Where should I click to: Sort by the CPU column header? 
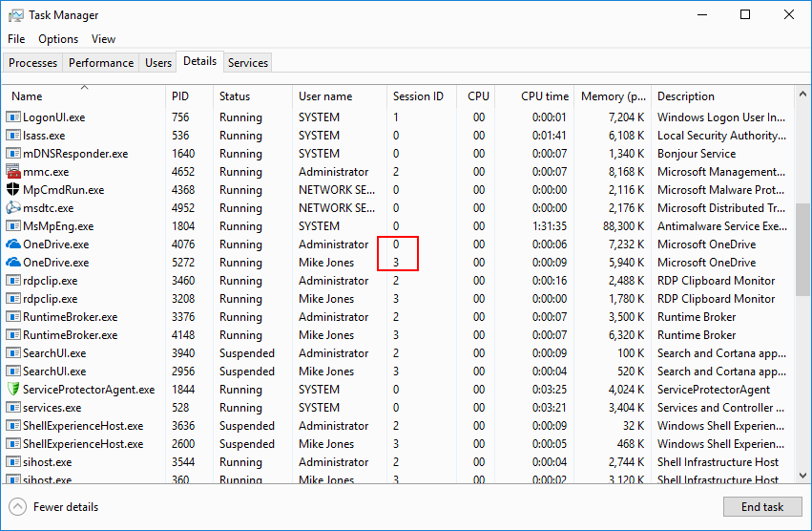475,96
